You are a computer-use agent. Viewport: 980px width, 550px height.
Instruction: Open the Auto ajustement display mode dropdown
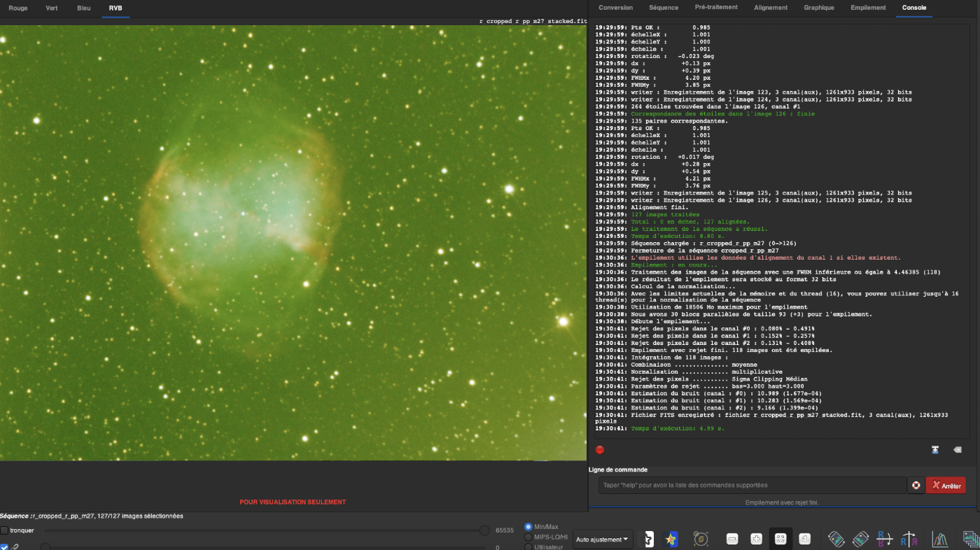click(603, 540)
